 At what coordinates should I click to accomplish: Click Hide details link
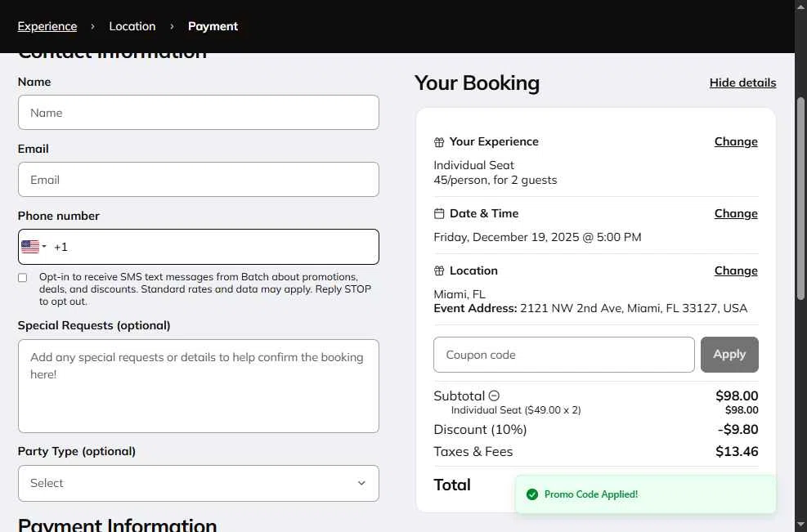742,83
